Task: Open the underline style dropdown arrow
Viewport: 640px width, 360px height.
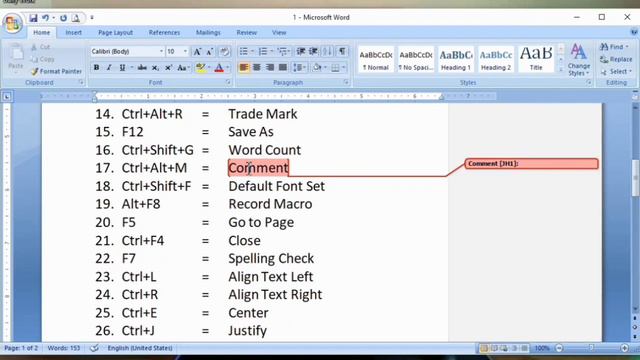Action: click(x=131, y=68)
